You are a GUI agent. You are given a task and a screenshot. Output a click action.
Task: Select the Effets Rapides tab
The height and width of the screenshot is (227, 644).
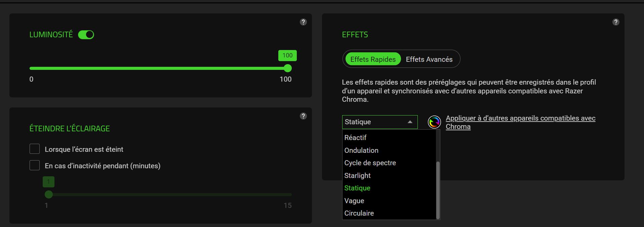pos(373,59)
